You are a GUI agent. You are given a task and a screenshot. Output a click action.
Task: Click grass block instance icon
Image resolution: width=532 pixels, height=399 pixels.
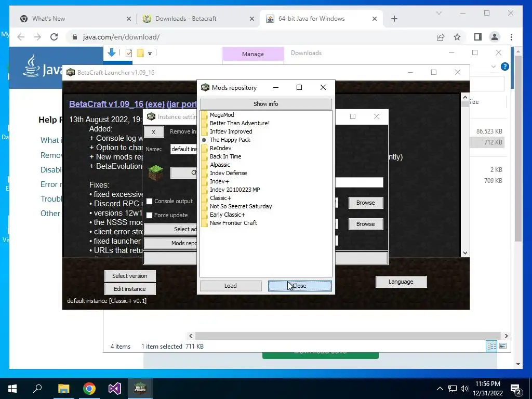point(156,172)
